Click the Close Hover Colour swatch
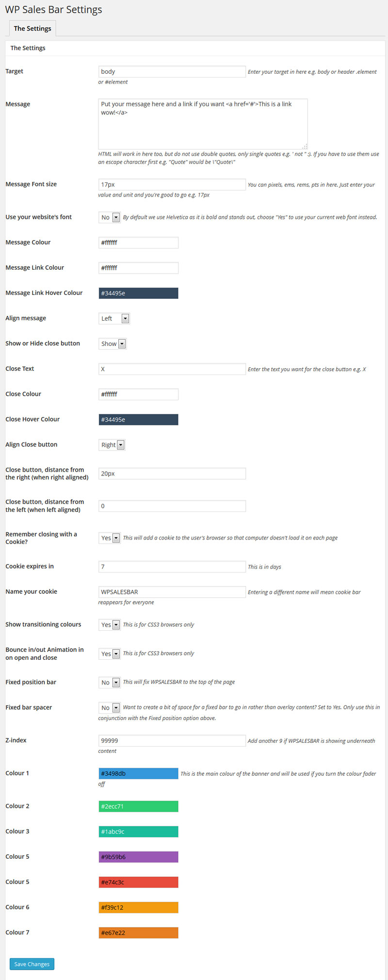The image size is (388, 980). 139,420
